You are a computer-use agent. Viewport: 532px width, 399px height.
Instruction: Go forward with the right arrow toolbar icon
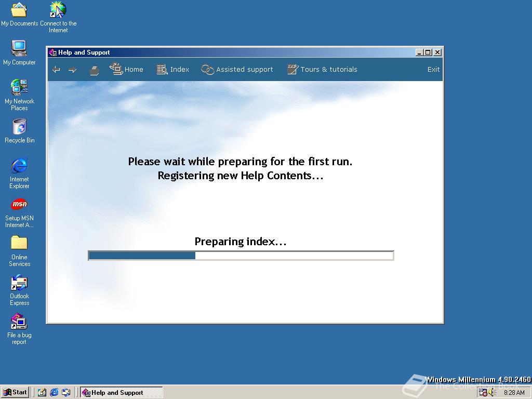point(73,70)
